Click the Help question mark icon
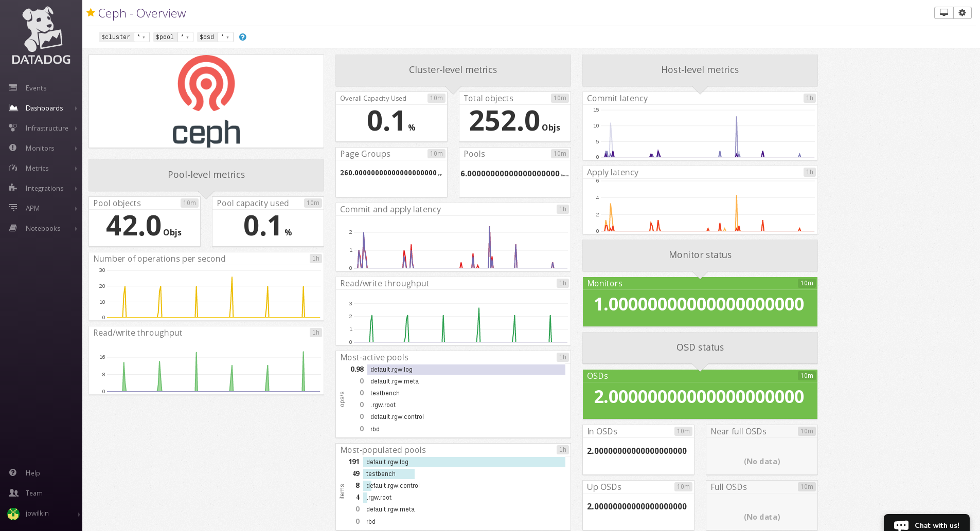 point(13,473)
